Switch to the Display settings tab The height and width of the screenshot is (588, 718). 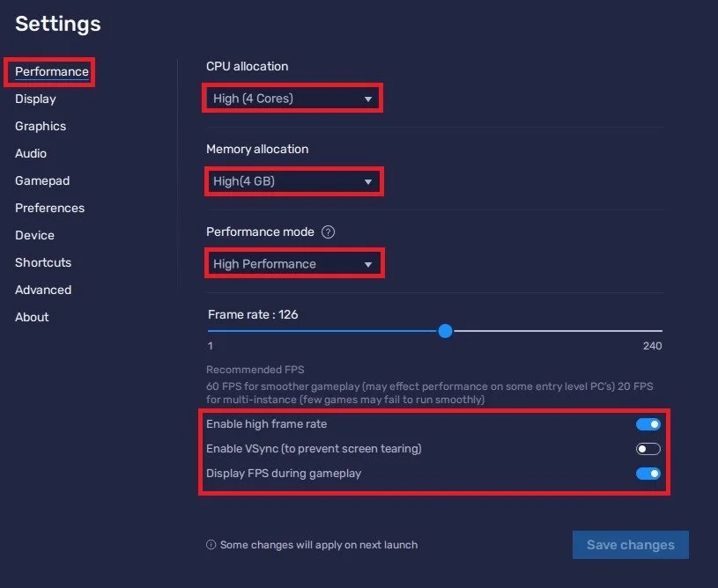pyautogui.click(x=35, y=99)
